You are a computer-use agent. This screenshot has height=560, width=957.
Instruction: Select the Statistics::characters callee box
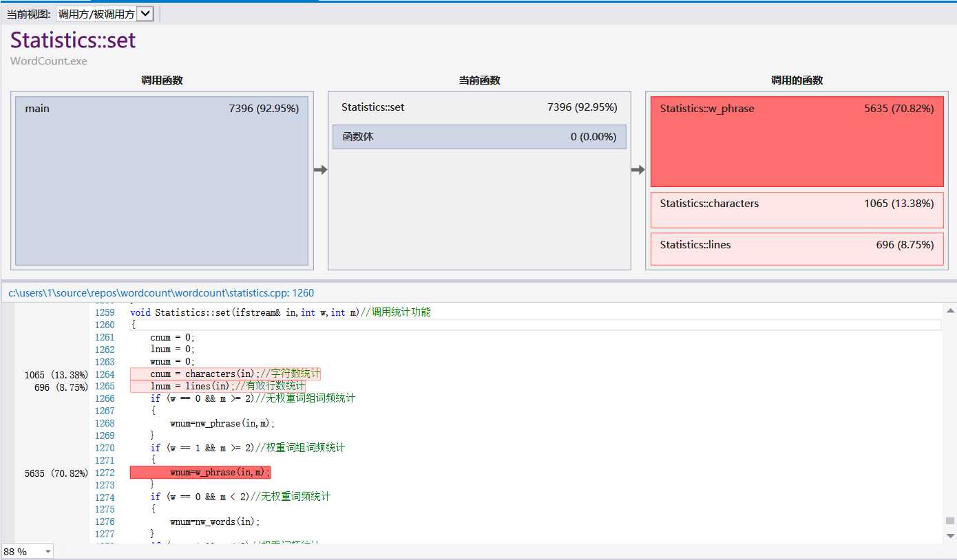(797, 210)
